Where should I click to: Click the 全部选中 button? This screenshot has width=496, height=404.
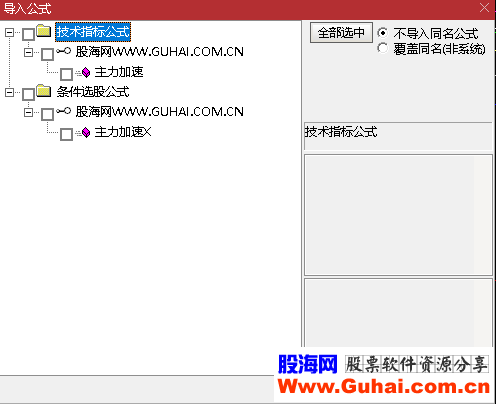(341, 33)
